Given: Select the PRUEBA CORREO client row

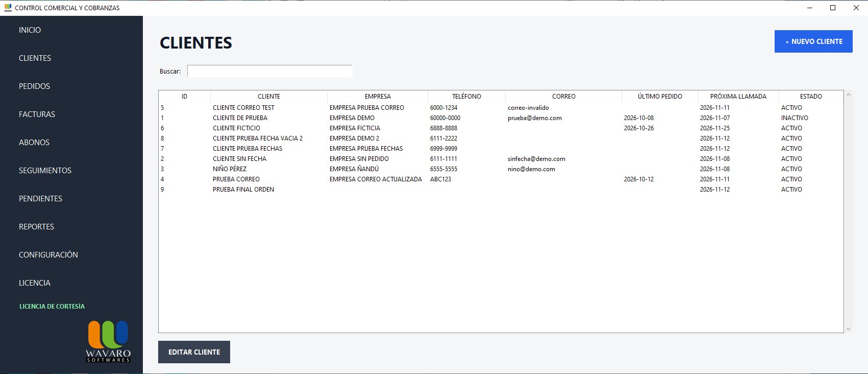Looking at the screenshot, I should coord(501,179).
